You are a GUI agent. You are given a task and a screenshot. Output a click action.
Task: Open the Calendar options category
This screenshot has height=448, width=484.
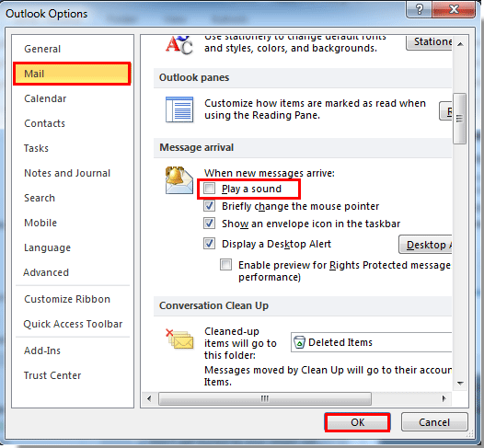coord(73,98)
